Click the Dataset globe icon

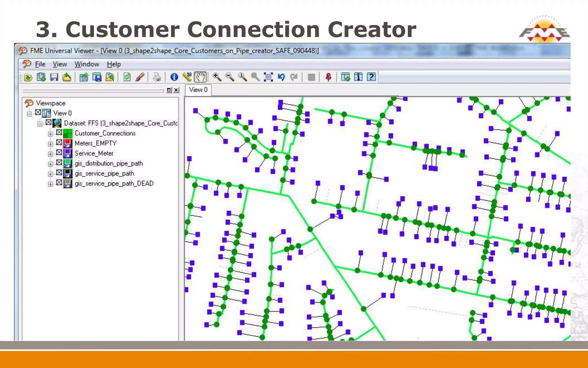57,123
